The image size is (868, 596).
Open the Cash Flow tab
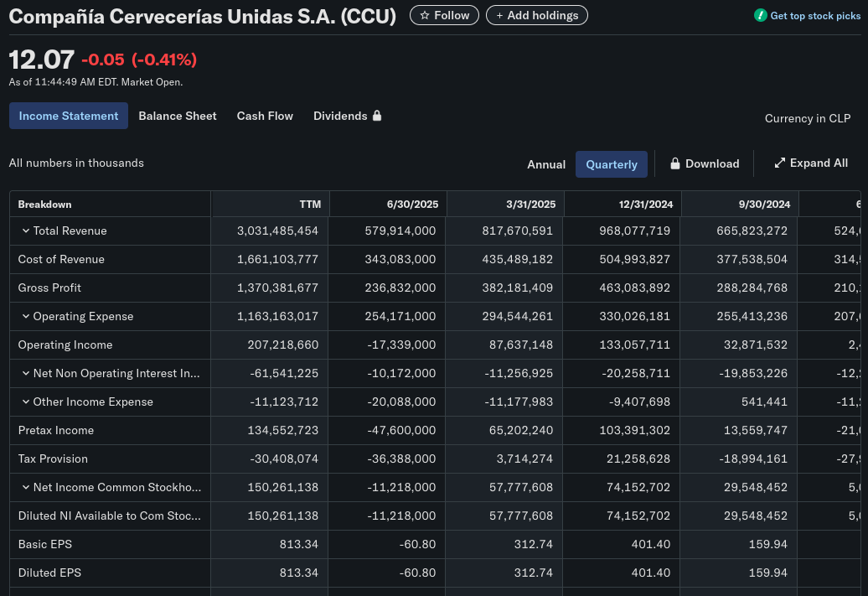(x=265, y=116)
